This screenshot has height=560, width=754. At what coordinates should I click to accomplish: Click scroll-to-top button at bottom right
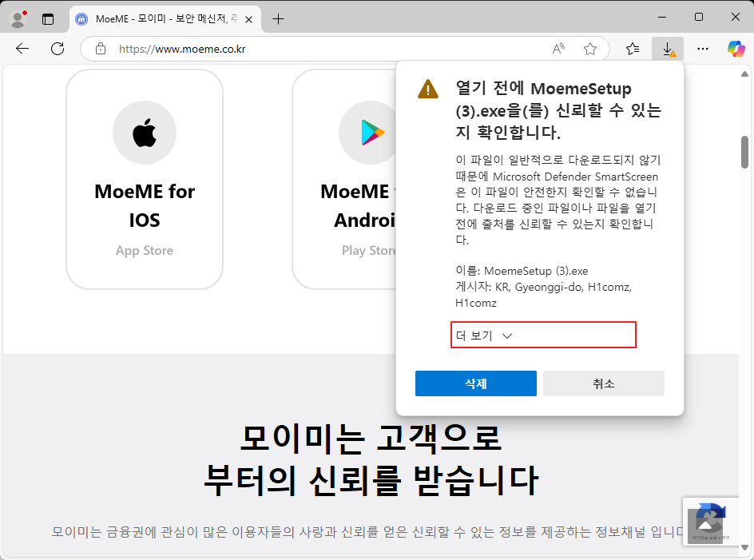pyautogui.click(x=705, y=526)
